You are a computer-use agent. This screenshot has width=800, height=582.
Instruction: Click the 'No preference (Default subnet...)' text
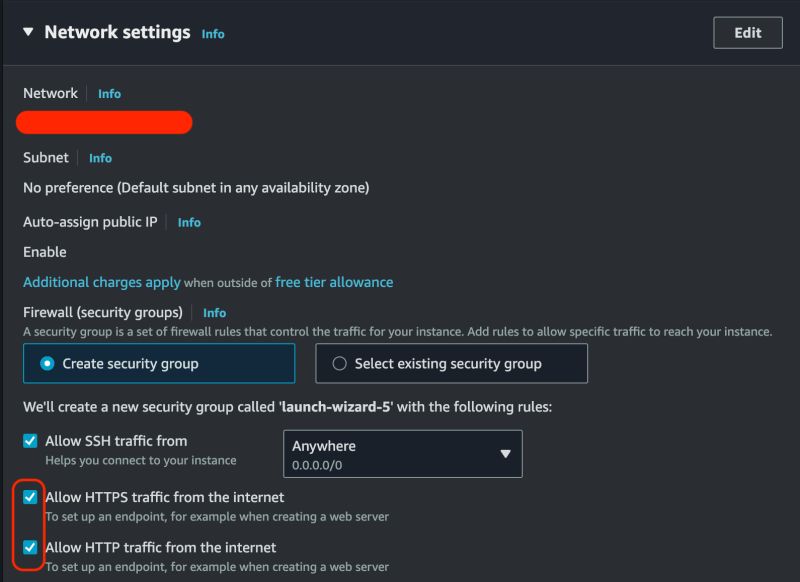[196, 188]
